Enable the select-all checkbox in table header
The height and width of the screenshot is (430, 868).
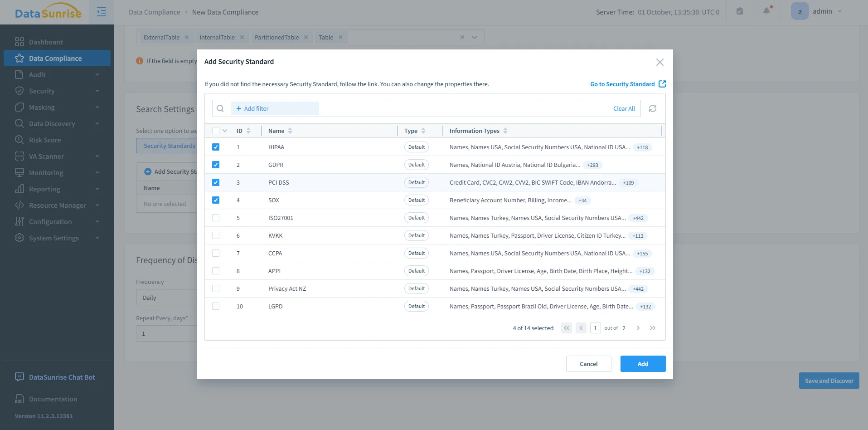(216, 130)
